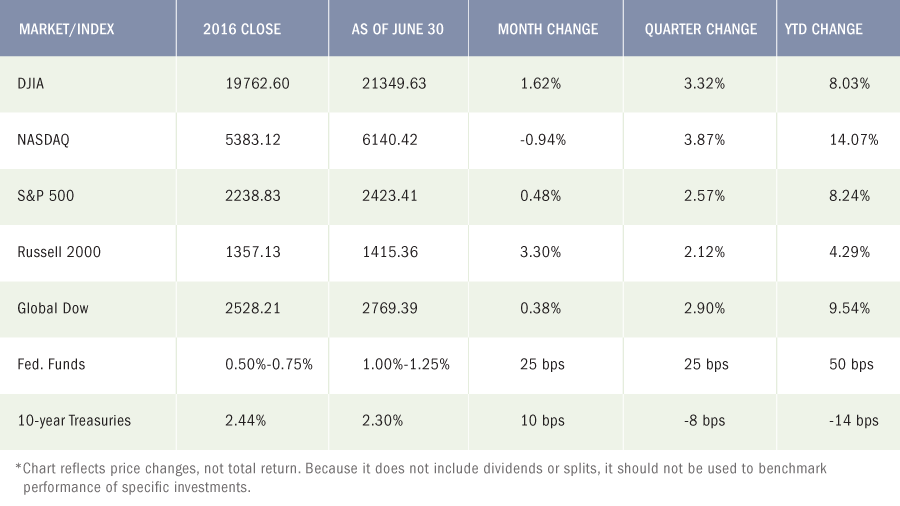Select the DJIA June 30 value 21349.63

(x=394, y=84)
